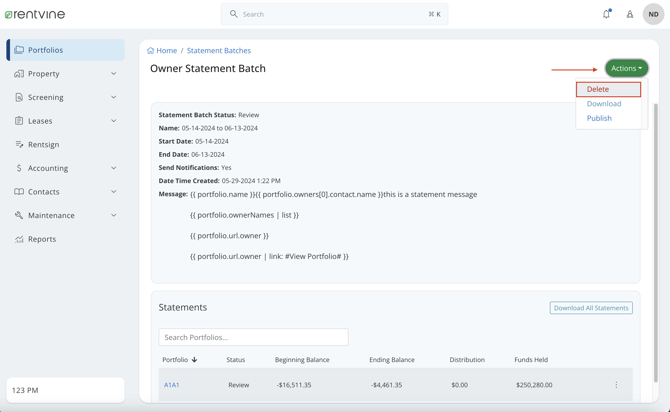Screen dimensions: 670x412
Task: Click the portfolio.ownerNames template line
Action: point(244,215)
